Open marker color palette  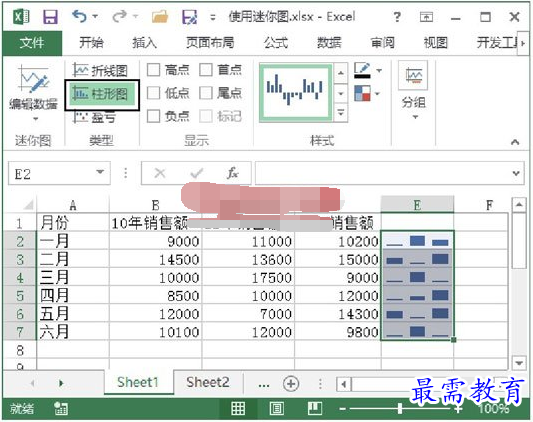[x=362, y=93]
